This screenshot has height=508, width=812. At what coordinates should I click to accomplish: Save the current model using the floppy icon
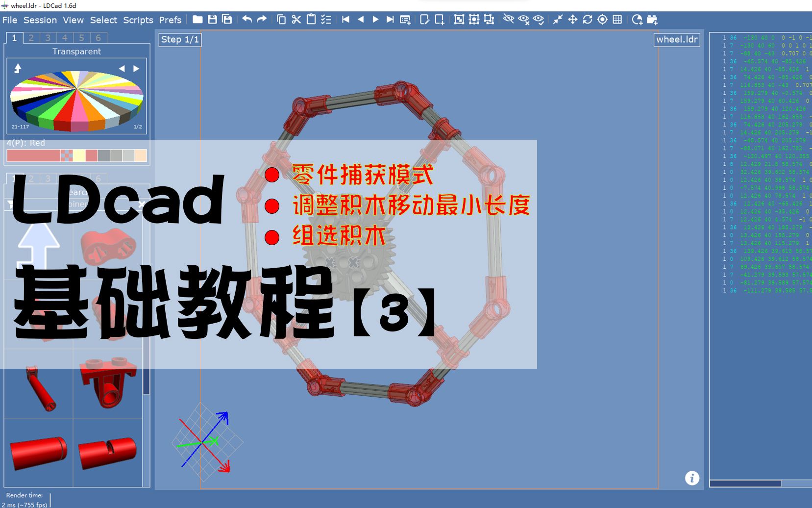point(212,20)
